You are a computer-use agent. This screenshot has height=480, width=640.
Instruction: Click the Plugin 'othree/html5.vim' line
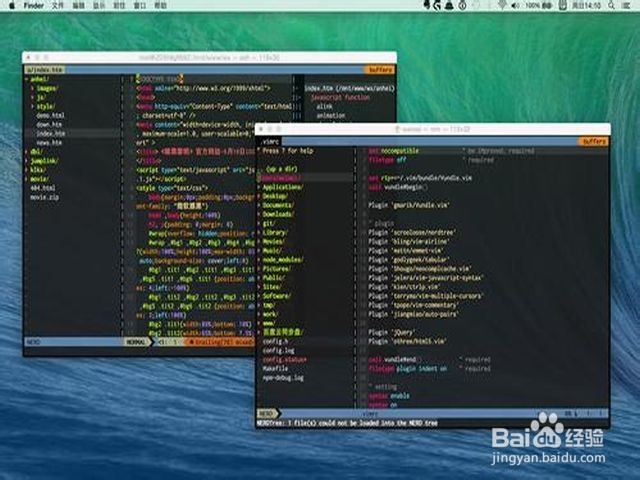407,341
